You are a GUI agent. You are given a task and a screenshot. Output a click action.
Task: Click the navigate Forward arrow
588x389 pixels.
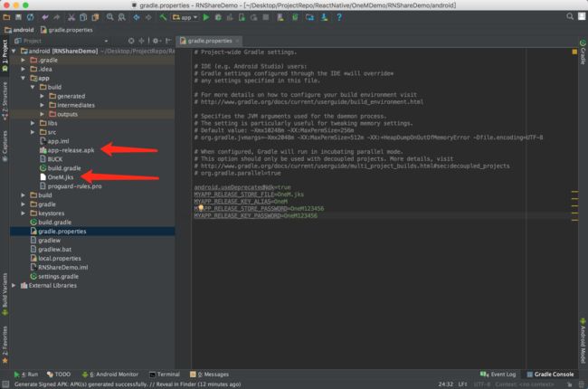tap(148, 17)
